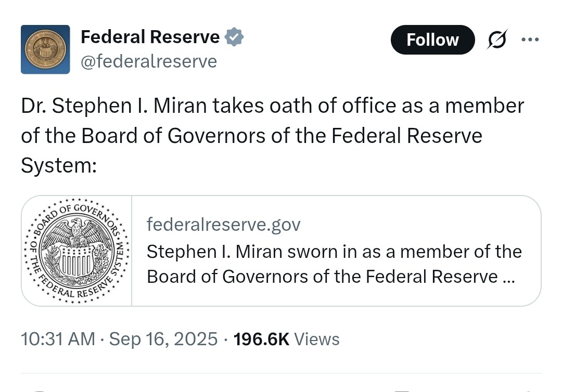View the 196.6K views count
Viewport: 562px width, 392px height.
coord(261,339)
